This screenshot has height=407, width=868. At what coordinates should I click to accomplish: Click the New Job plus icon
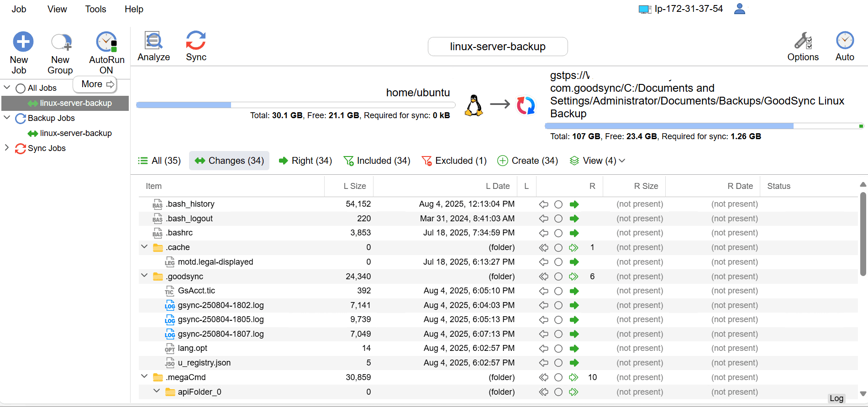click(23, 42)
